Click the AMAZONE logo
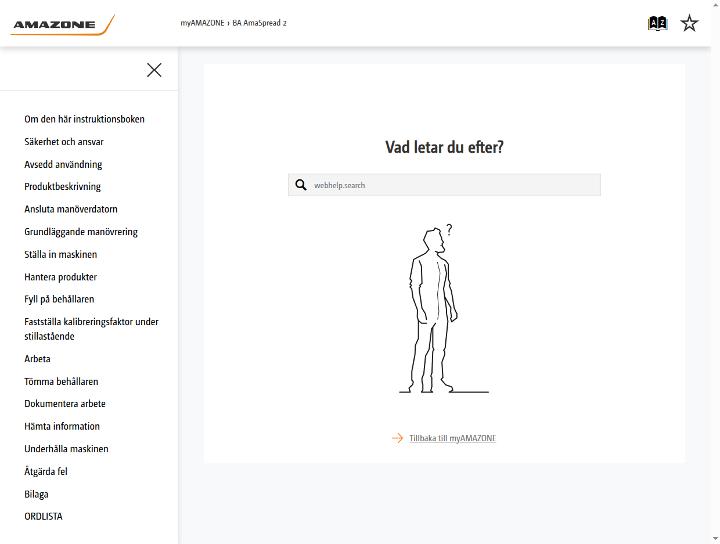720x544 pixels. pos(62,24)
